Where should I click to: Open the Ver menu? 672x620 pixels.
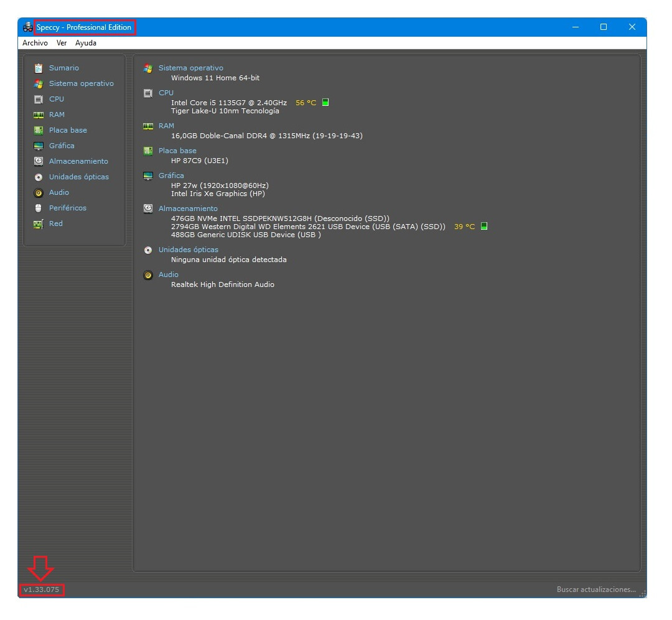coord(62,43)
